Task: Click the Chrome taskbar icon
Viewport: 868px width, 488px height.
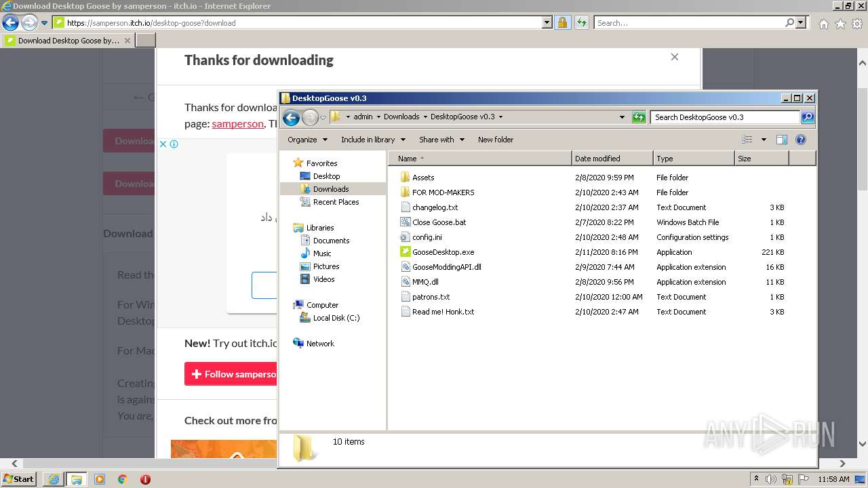Action: pyautogui.click(x=122, y=479)
